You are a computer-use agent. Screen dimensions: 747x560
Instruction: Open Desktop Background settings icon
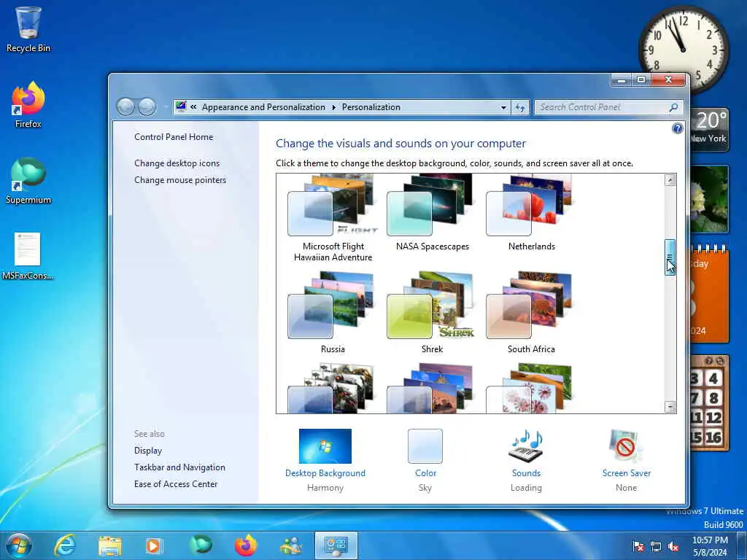coord(325,446)
